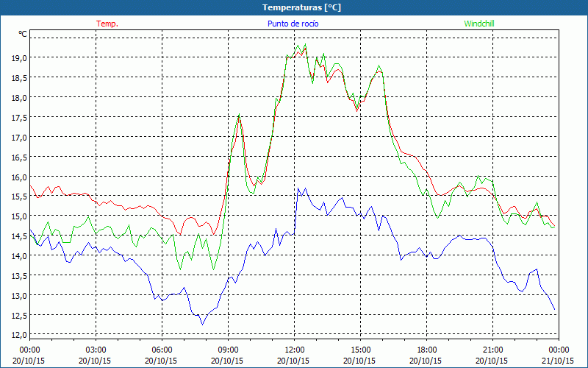Click the 19,0 value on the y-axis

[18, 57]
